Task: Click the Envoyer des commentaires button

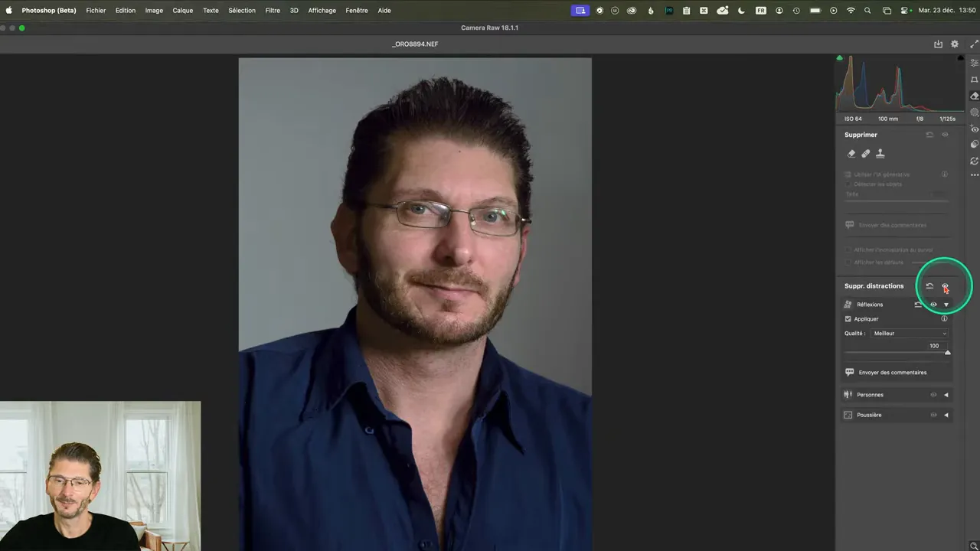Action: click(x=892, y=372)
